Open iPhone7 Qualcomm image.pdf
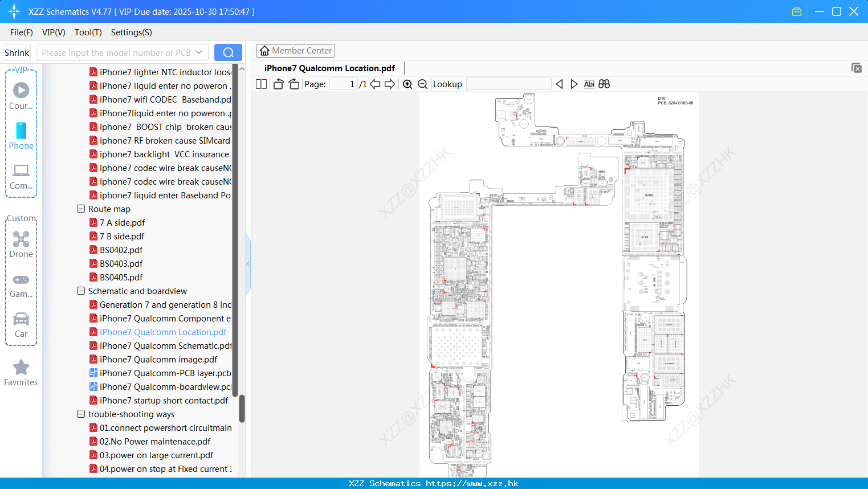The height and width of the screenshot is (489, 868). [158, 359]
